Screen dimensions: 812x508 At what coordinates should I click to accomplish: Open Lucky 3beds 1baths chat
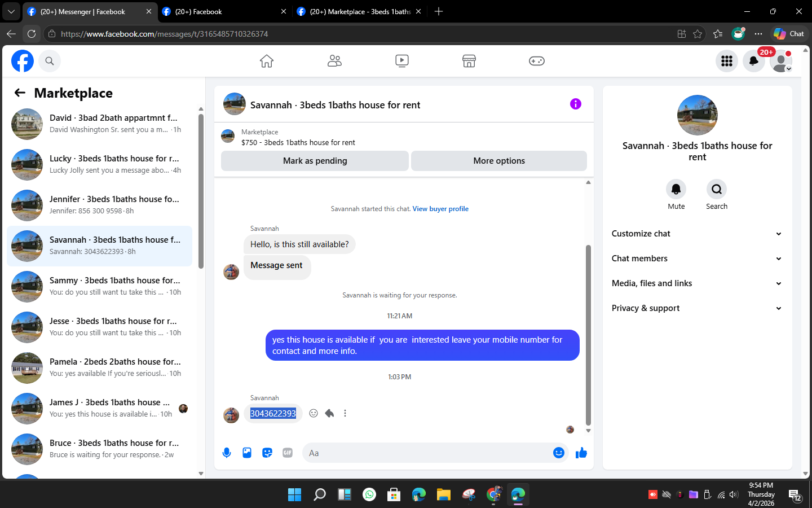pyautogui.click(x=99, y=165)
